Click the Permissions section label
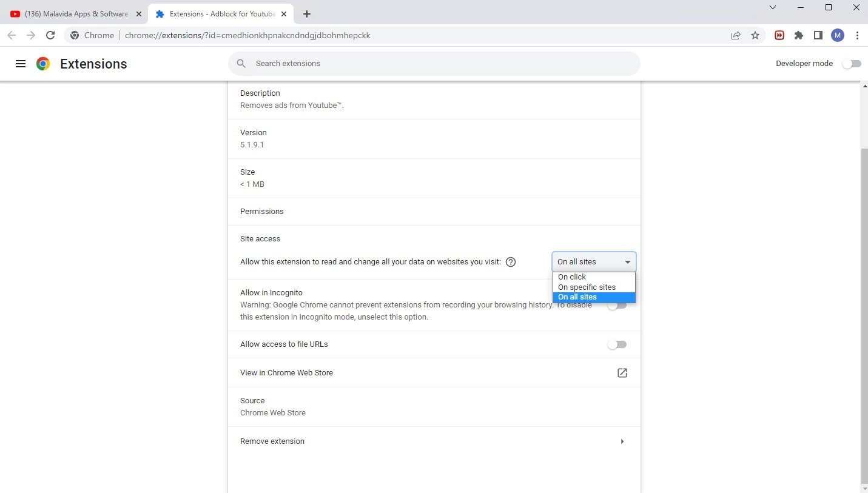Image resolution: width=868 pixels, height=493 pixels. click(x=262, y=212)
